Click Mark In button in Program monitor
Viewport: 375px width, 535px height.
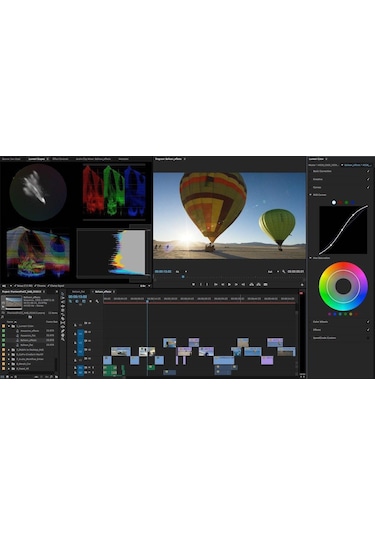pos(201,284)
